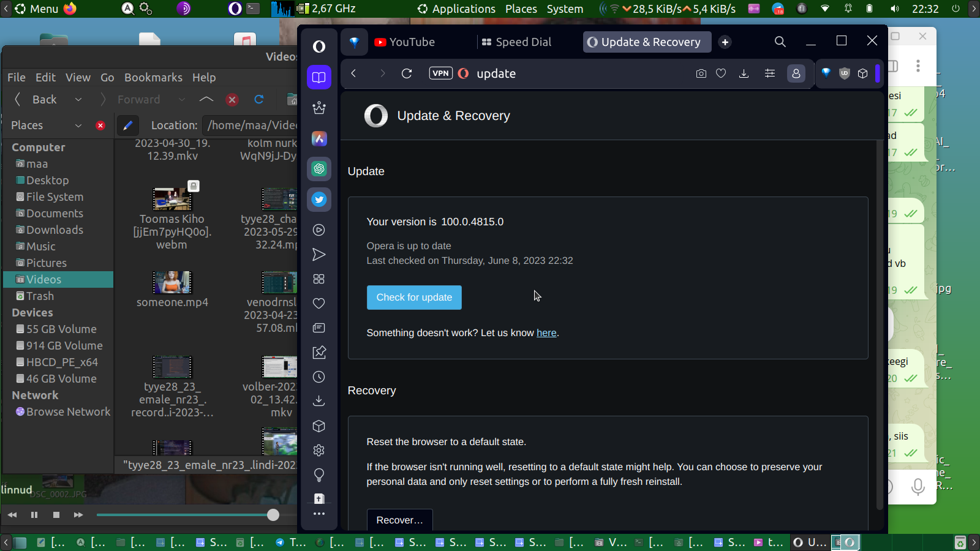Click the media player seek slider knob

[273, 515]
